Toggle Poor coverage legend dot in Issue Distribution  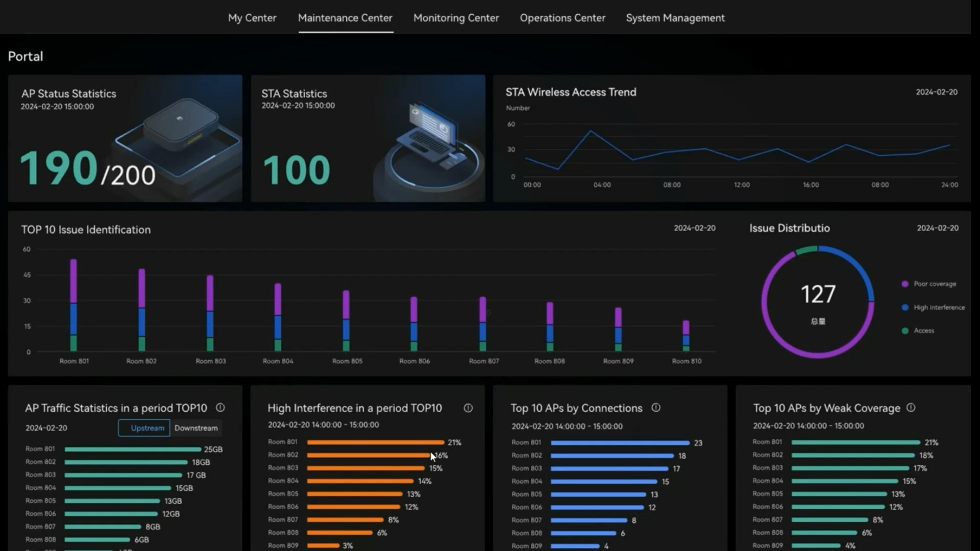[905, 284]
